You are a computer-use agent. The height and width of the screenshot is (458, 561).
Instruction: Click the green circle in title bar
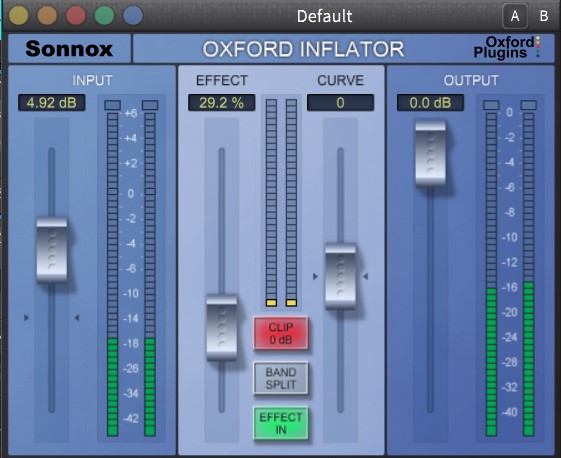click(x=104, y=15)
